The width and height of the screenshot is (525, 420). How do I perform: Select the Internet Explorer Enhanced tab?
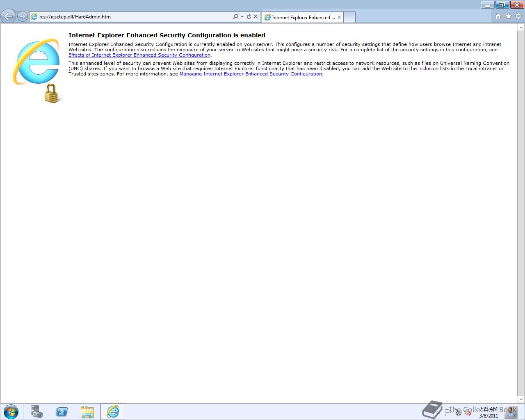(303, 17)
